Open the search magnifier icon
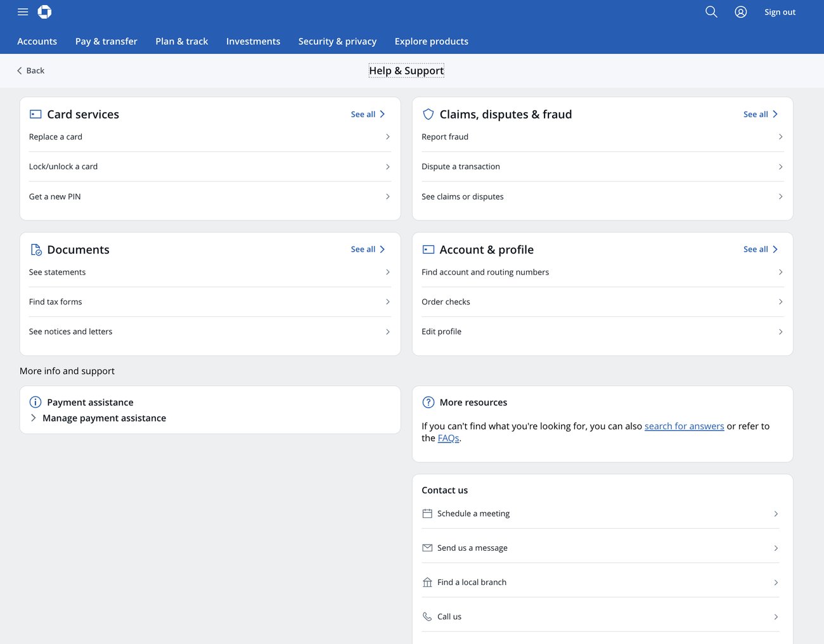Image resolution: width=824 pixels, height=644 pixels. (711, 12)
